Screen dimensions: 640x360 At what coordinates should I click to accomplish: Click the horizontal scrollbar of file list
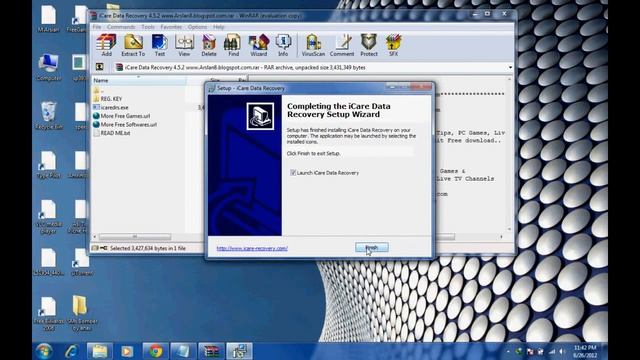coord(135,237)
